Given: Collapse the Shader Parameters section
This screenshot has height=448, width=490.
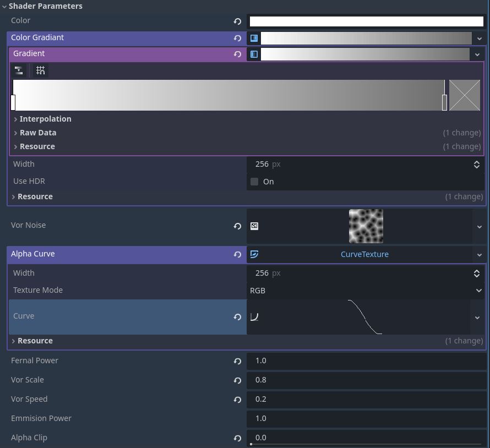Looking at the screenshot, I should [4, 6].
